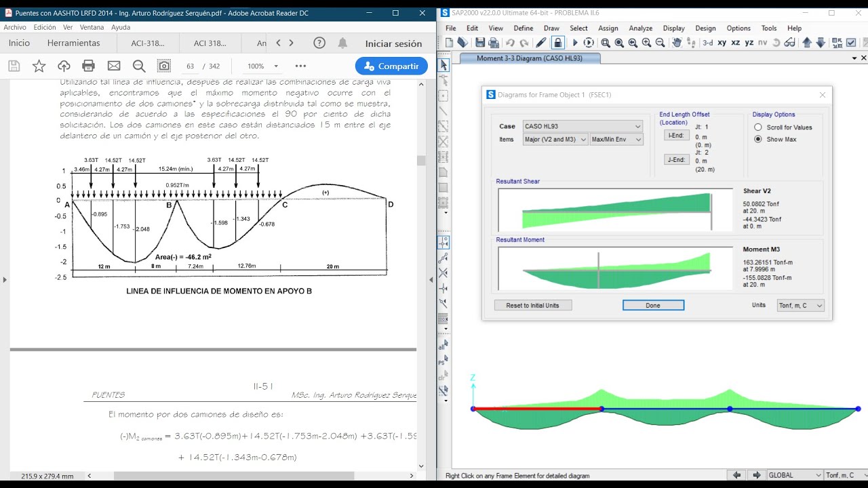Screen dimensions: 868x488
Task: Click the Acrobat bookmark star icon
Action: [x=39, y=66]
